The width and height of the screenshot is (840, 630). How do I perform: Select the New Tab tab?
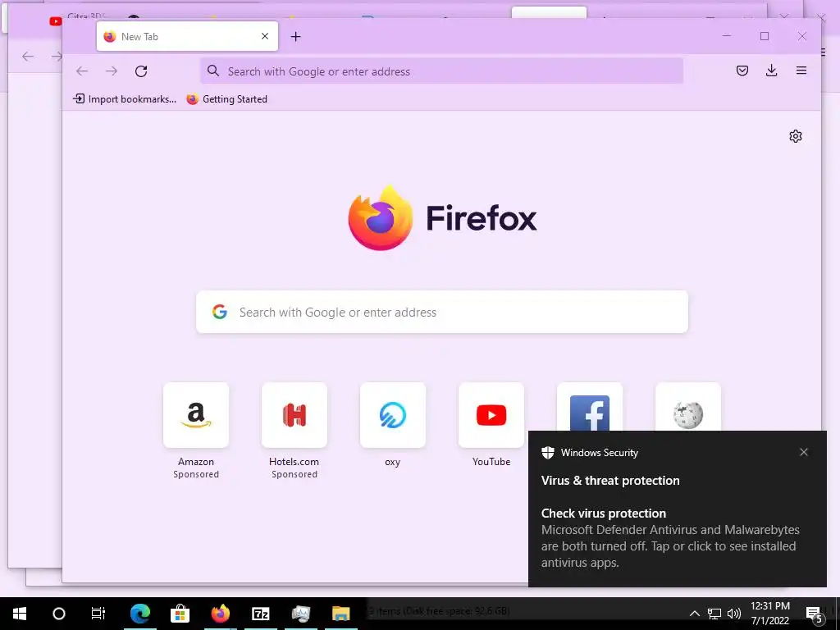coord(187,36)
